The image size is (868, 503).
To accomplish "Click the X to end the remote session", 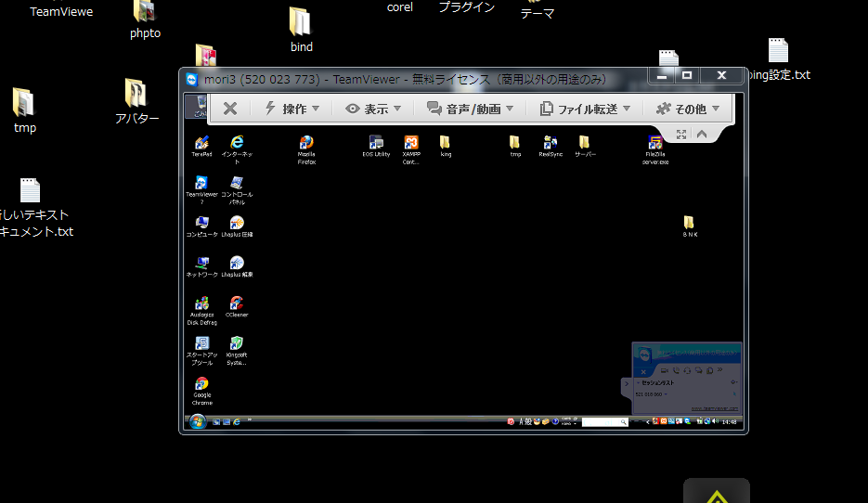I will [230, 109].
